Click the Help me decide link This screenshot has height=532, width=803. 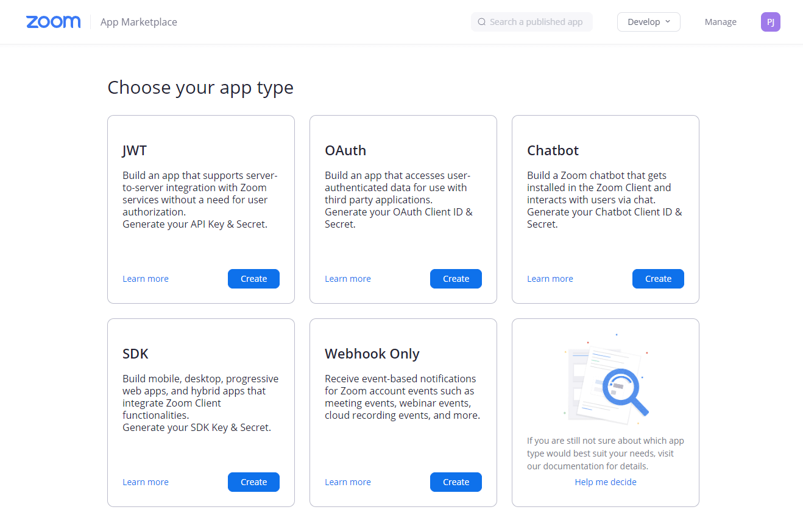click(x=606, y=482)
